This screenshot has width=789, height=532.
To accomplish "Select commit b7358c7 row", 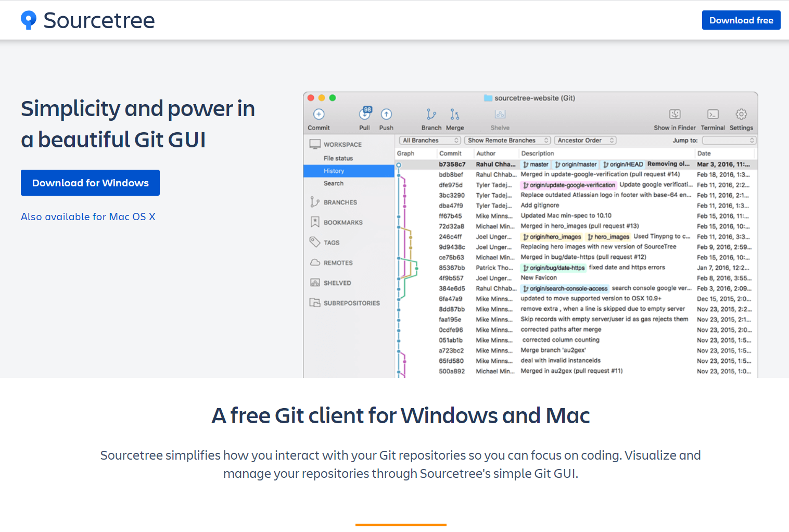I will 576,164.
